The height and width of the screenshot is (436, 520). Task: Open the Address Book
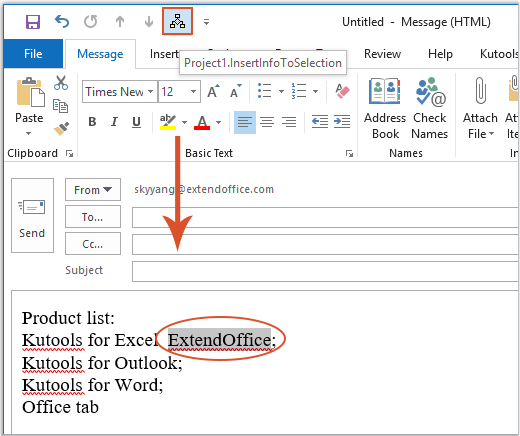(385, 109)
